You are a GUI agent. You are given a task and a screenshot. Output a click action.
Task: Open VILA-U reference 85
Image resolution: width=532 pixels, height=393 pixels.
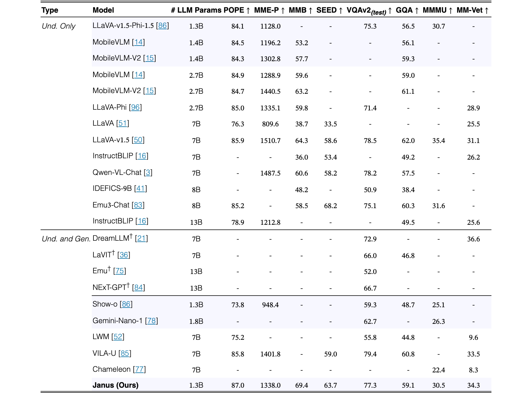tap(125, 353)
